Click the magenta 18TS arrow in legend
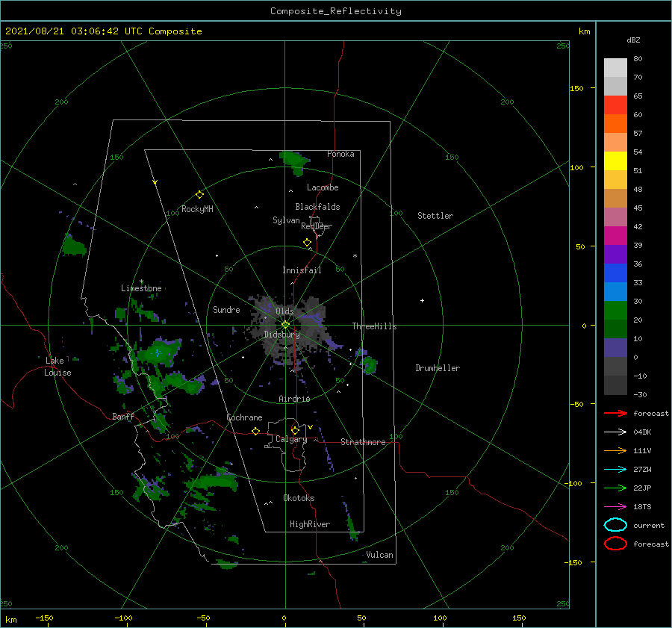This screenshot has height=628, width=672. [615, 507]
